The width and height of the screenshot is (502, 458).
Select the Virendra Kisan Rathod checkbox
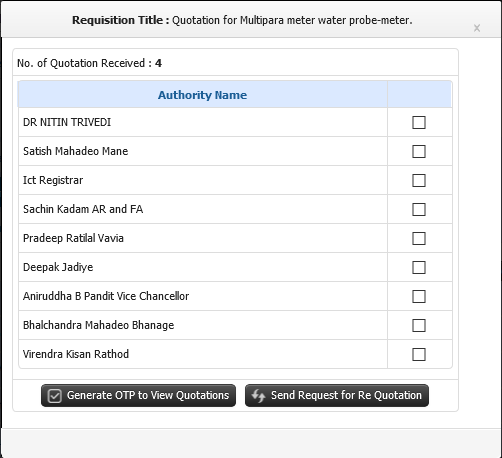pos(419,354)
